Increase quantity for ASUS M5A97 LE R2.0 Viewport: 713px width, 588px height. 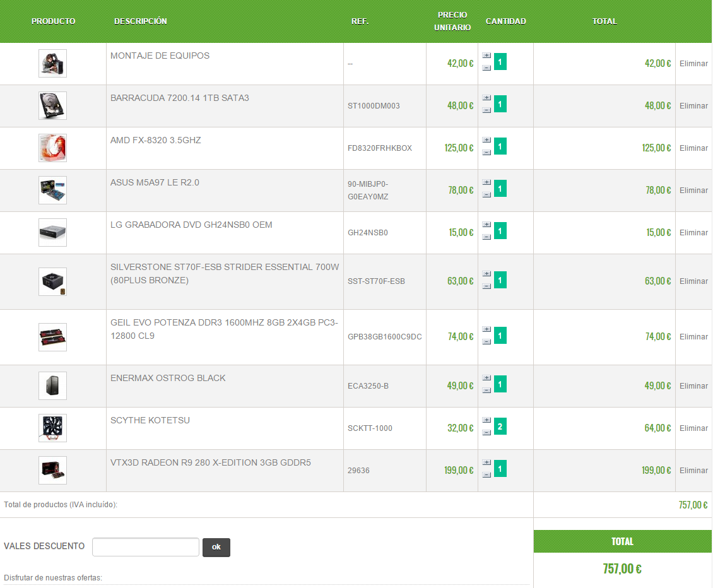click(x=486, y=182)
